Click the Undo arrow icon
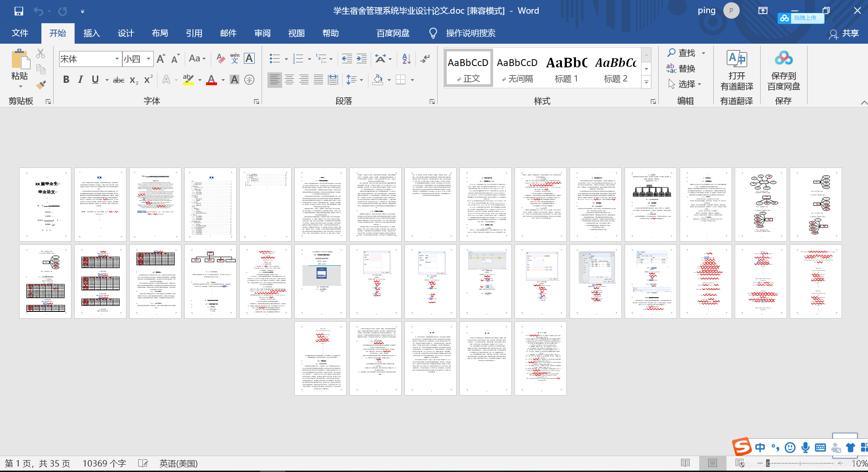This screenshot has width=868, height=472. coord(38,11)
